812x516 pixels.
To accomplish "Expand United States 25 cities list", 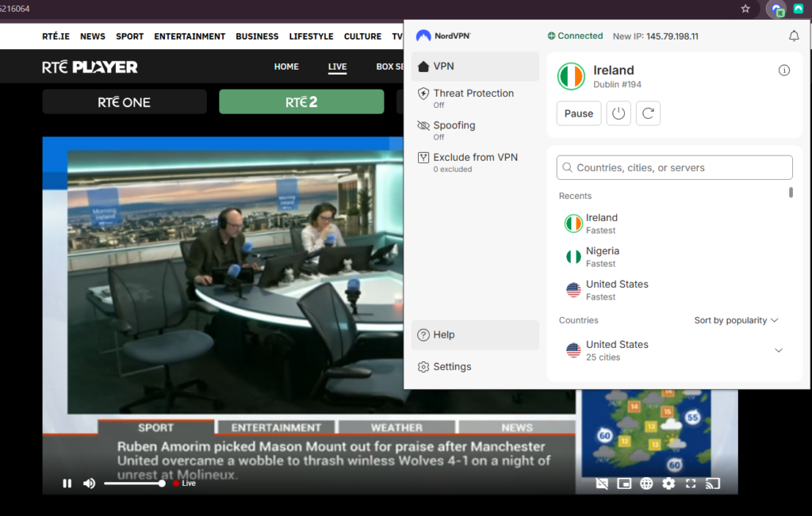I will click(x=779, y=350).
